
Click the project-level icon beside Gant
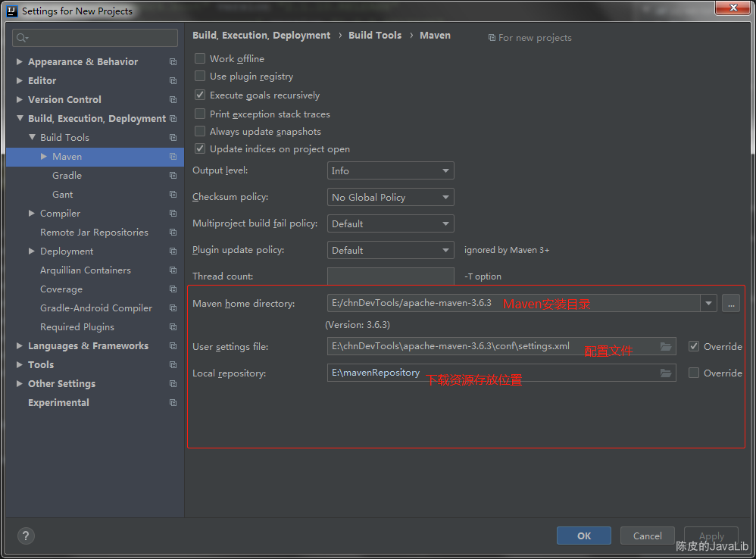click(173, 194)
